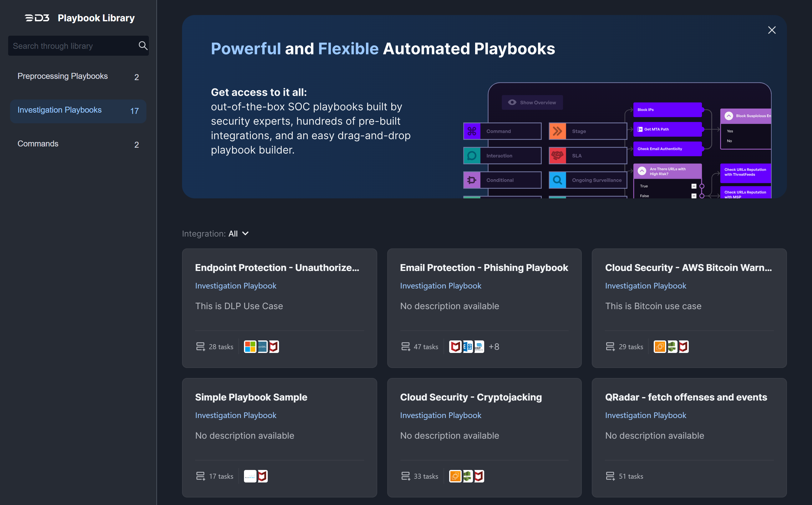Image resolution: width=812 pixels, height=505 pixels.
Task: Click the Interaction chat bubble icon
Action: (472, 156)
